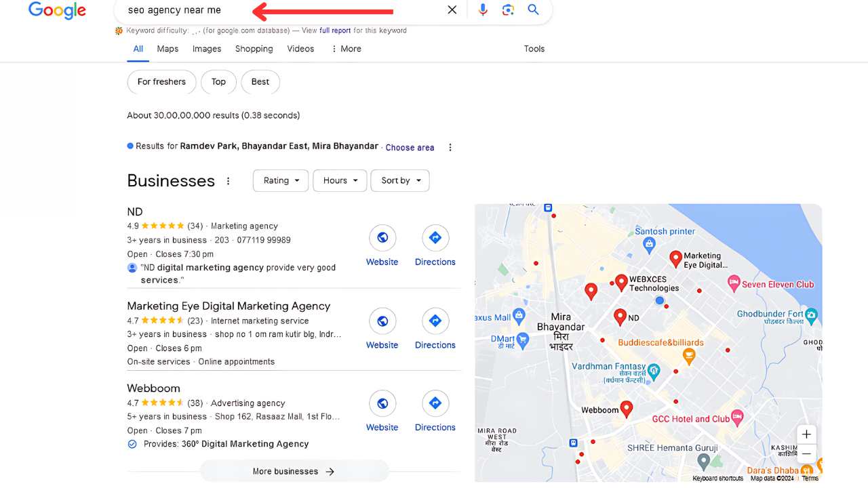Open Marketing Eye Digital Marketing Agency listing
Image resolution: width=868 pixels, height=488 pixels.
coord(229,306)
